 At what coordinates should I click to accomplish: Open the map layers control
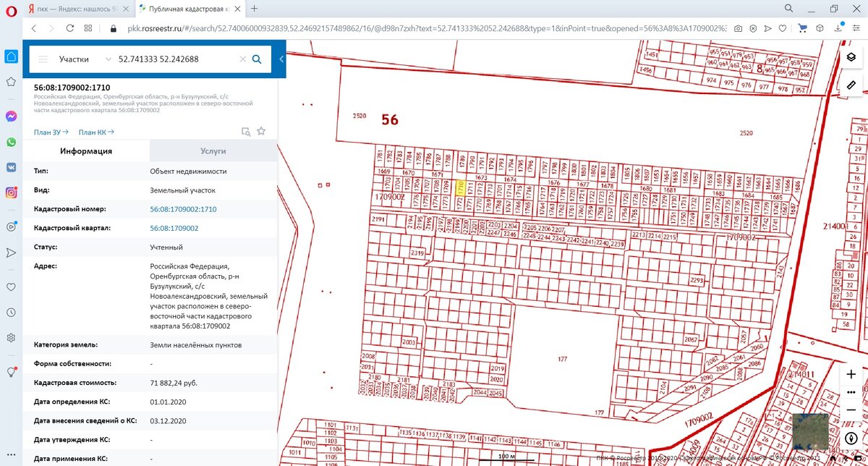[x=851, y=58]
